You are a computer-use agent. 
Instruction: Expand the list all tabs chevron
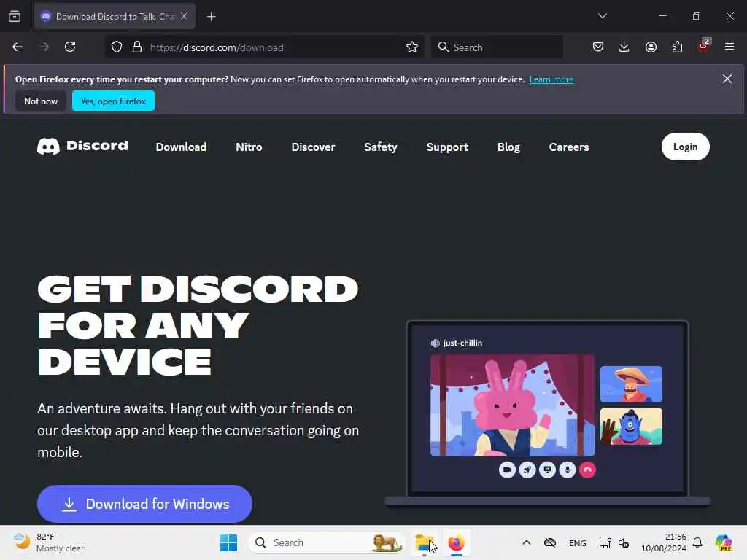[603, 16]
